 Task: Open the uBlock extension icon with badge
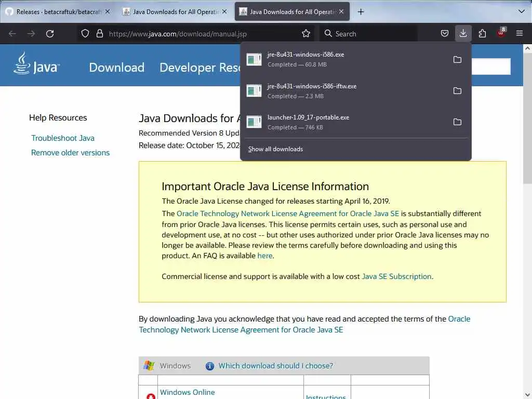pos(501,33)
